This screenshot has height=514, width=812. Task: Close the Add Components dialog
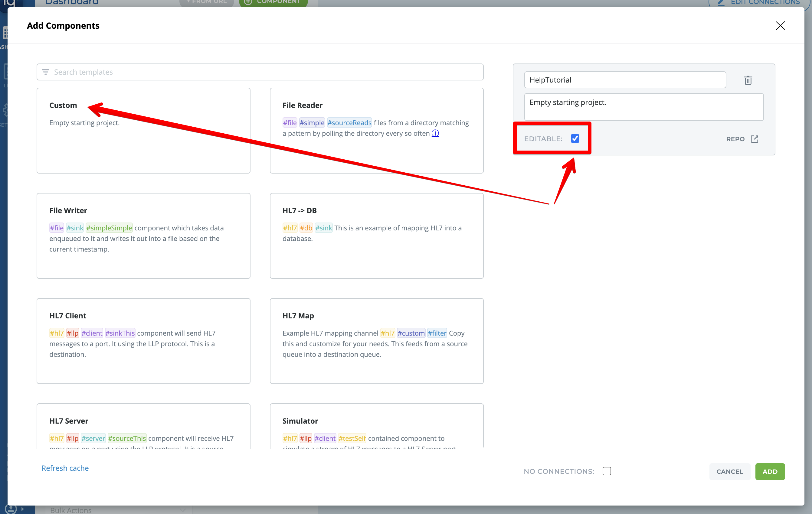click(780, 26)
